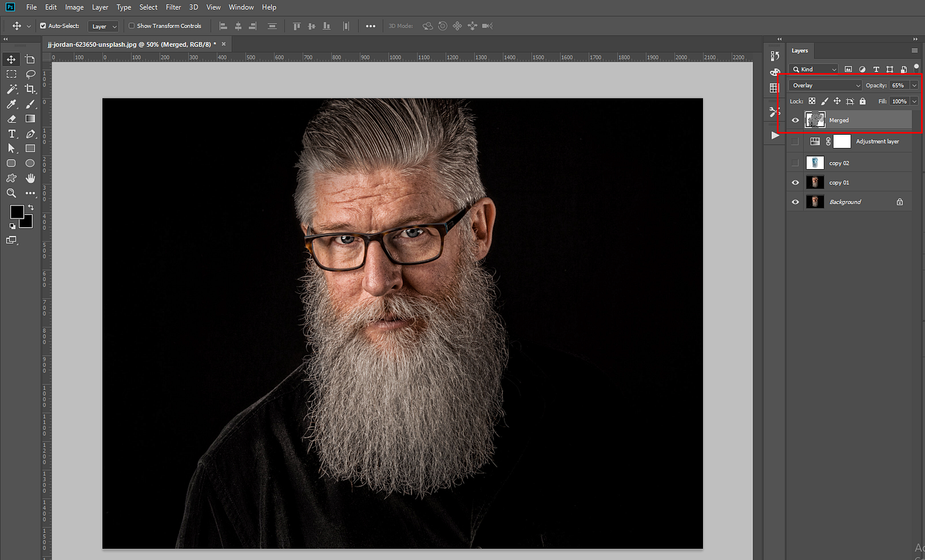Viewport: 925px width, 560px height.
Task: Select the Hand tool
Action: coord(30,178)
